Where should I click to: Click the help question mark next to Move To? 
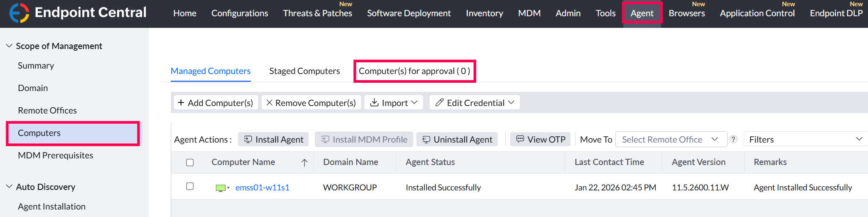[734, 139]
